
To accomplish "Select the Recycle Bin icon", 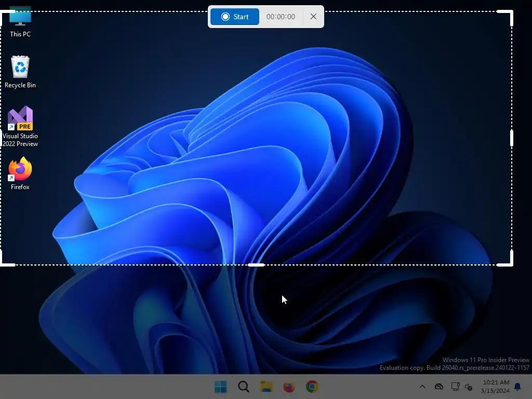I will click(x=20, y=72).
